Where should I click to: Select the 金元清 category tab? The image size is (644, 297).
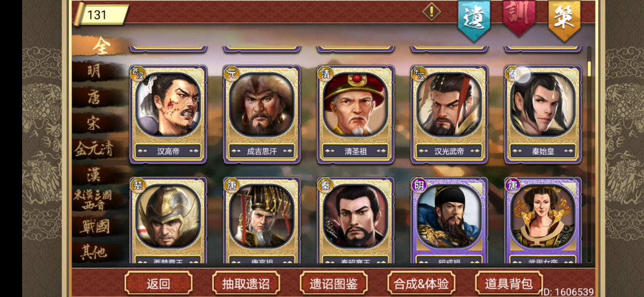click(x=94, y=149)
